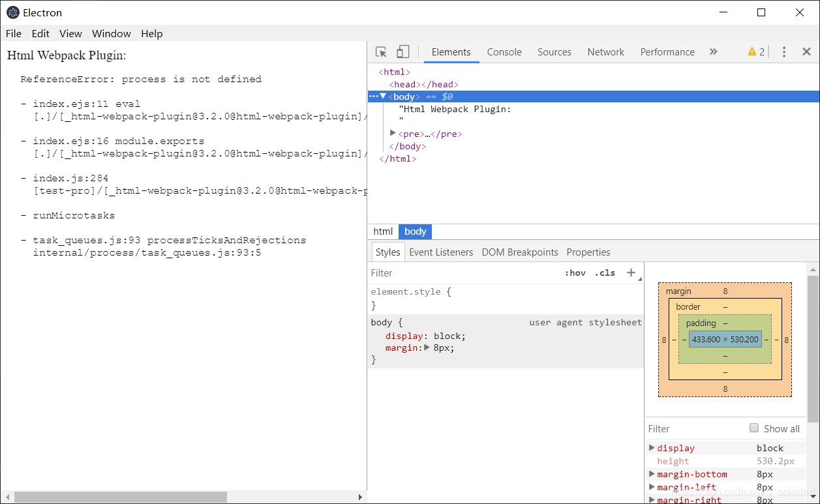This screenshot has height=504, width=820.
Task: Click the task_queues.js:93 processTicksAndRejections line
Action: pos(170,240)
